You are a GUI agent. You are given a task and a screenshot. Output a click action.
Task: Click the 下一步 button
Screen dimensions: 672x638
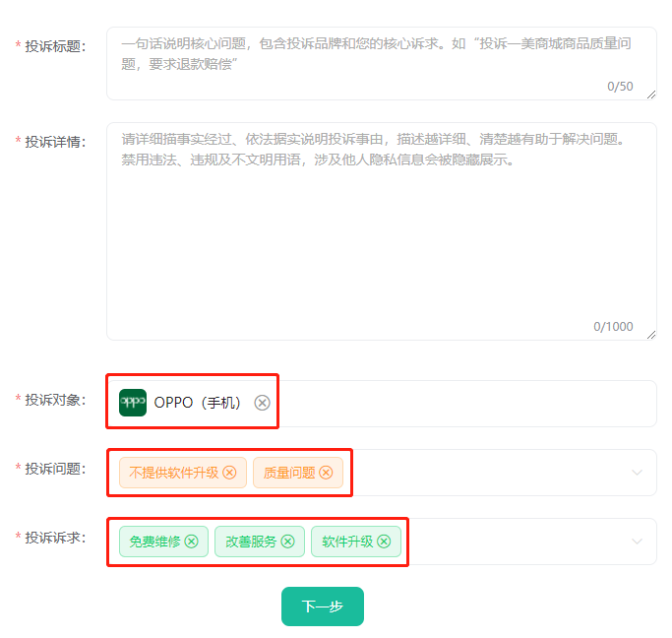point(323,606)
